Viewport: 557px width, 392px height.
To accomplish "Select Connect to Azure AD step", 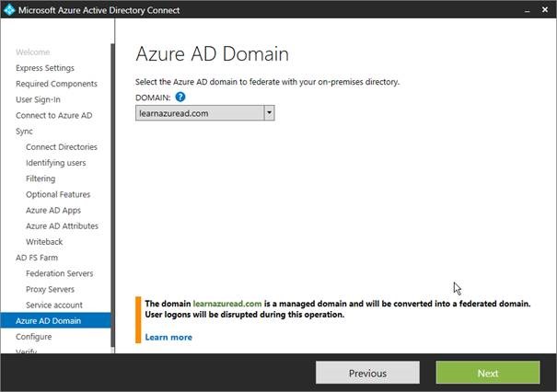I will (53, 115).
